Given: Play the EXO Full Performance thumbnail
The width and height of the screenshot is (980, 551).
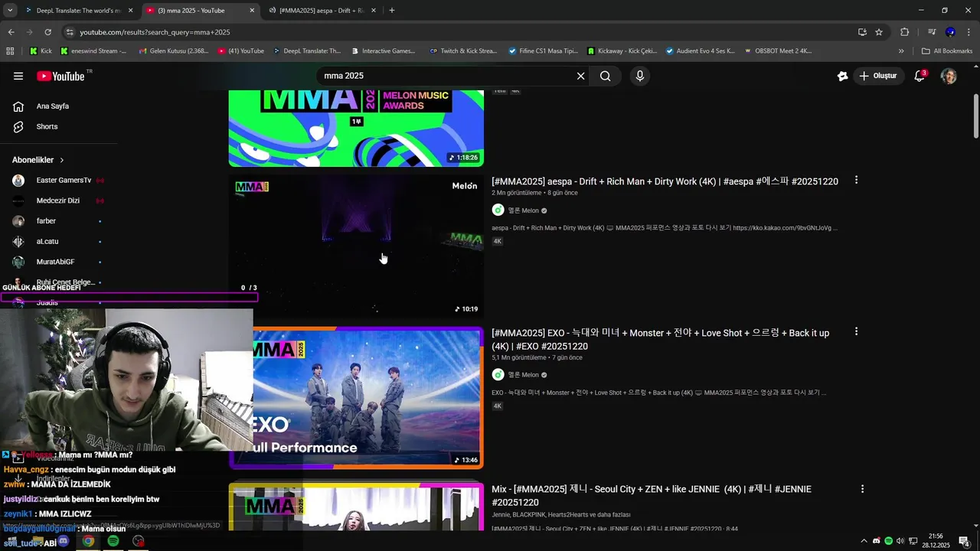Looking at the screenshot, I should [x=356, y=397].
